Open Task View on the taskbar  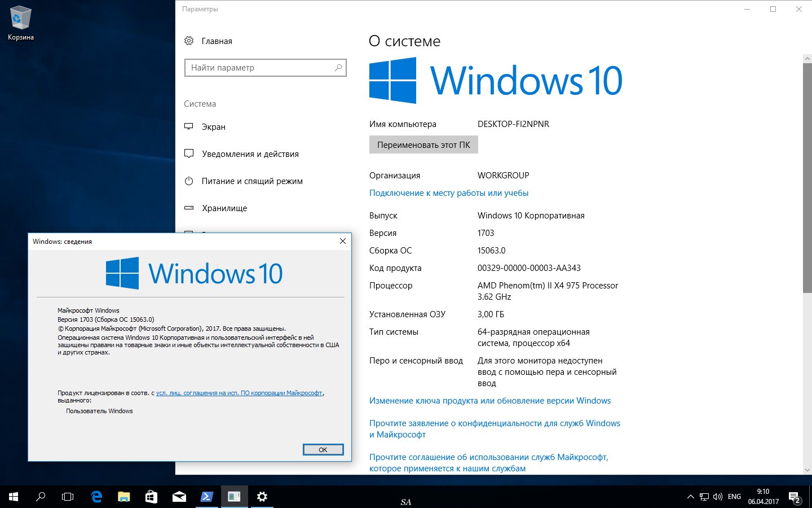[x=68, y=497]
